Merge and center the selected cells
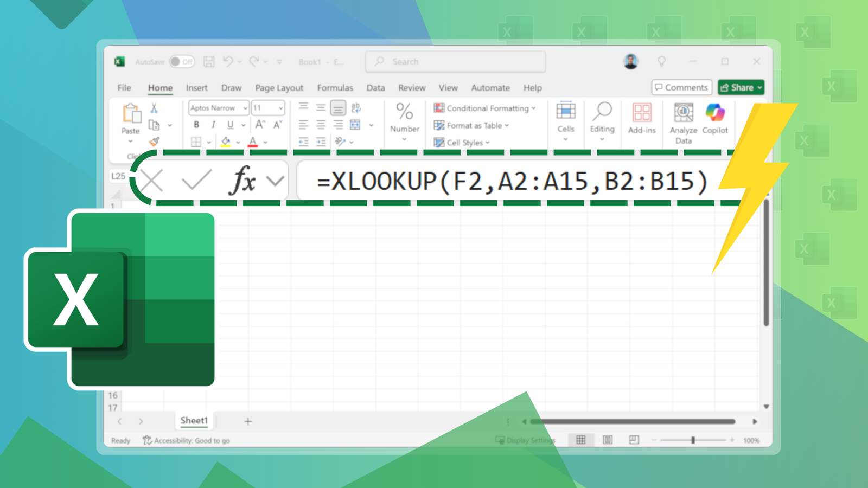Image resolution: width=868 pixels, height=488 pixels. [355, 125]
